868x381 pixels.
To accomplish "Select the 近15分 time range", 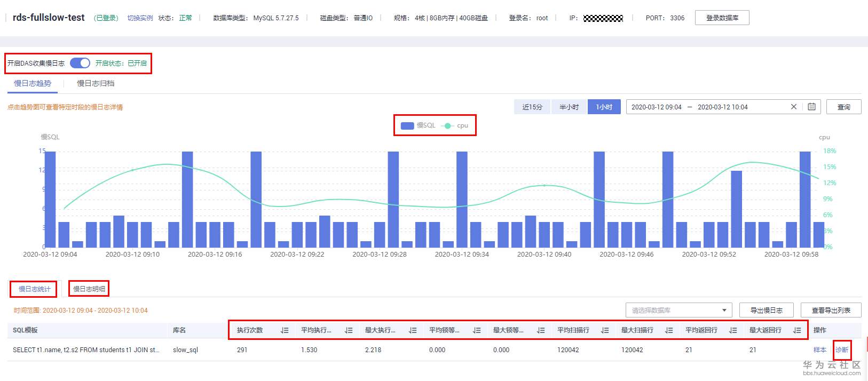I will (x=532, y=107).
